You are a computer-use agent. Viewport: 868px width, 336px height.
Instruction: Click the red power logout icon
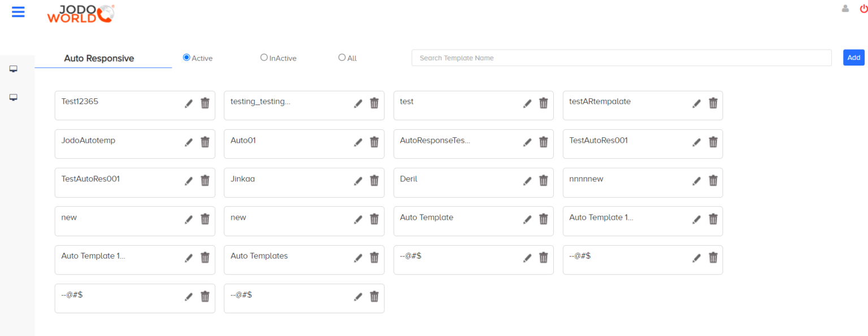[x=863, y=9]
